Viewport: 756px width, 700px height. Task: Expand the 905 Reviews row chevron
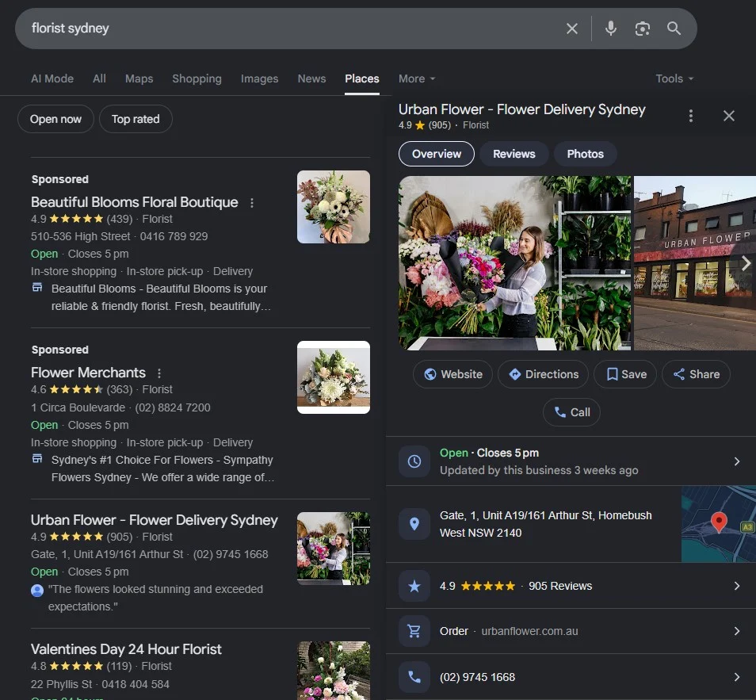737,586
